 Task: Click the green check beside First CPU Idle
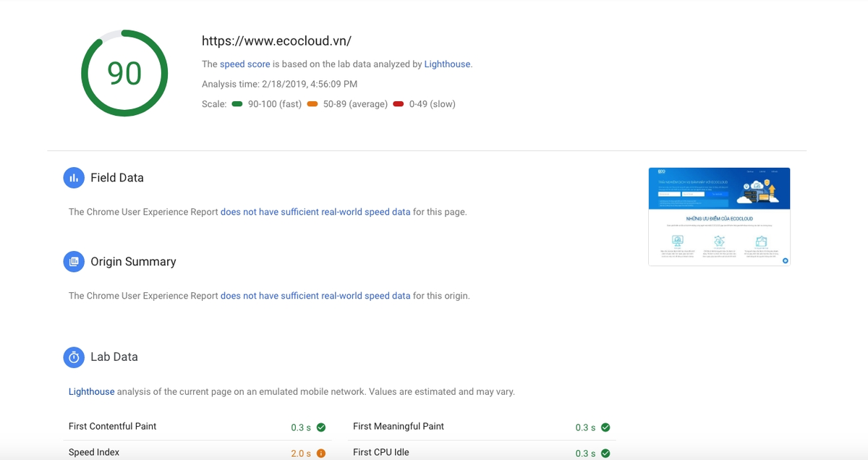[605, 453]
